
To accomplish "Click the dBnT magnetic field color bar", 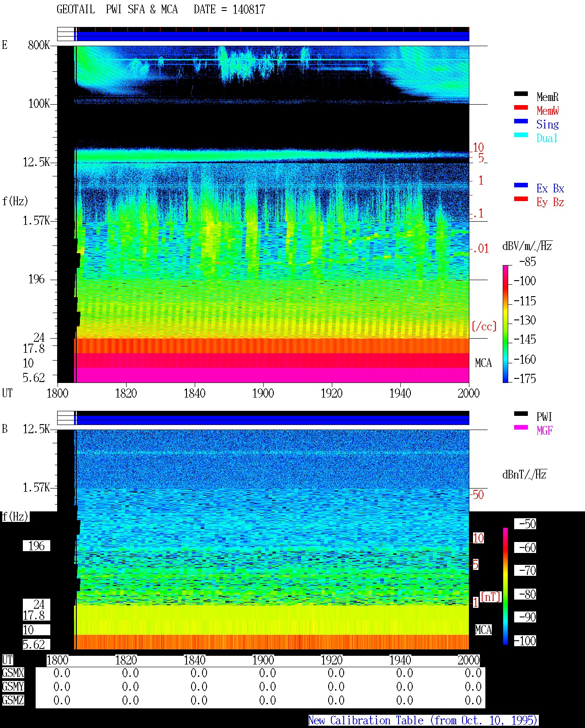I will pos(505,586).
